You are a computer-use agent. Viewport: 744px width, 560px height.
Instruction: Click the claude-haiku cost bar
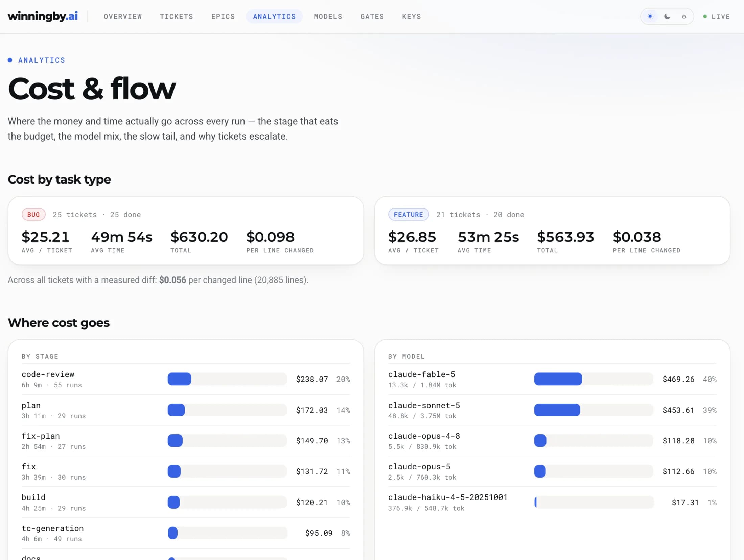coord(594,502)
